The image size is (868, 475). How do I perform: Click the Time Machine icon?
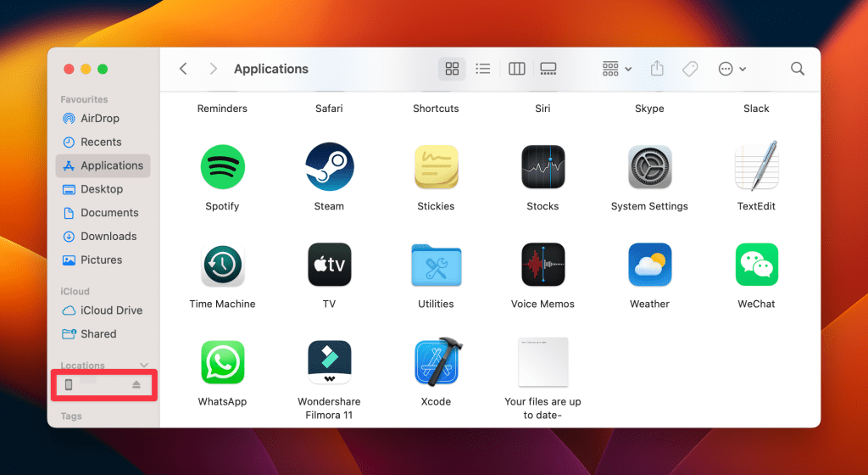(x=222, y=265)
